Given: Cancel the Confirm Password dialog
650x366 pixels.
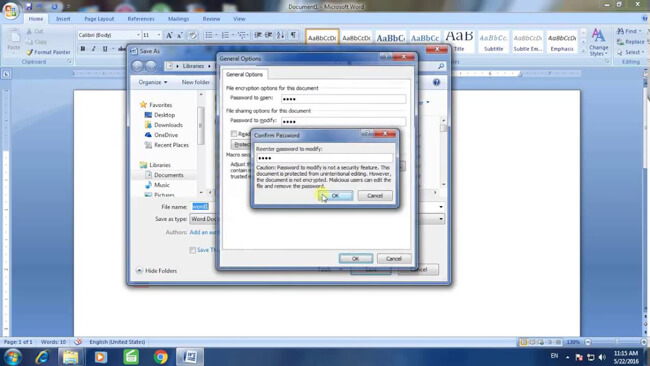Looking at the screenshot, I should [375, 196].
